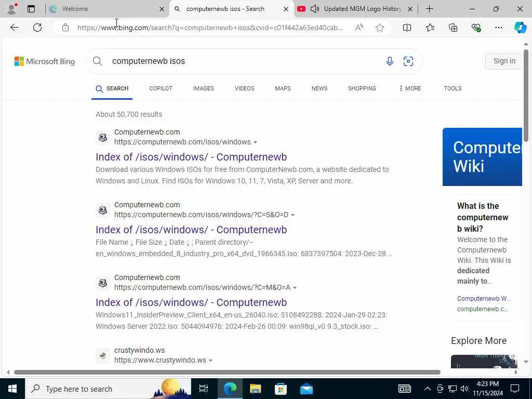
Task: Select the COPILOT search tab
Action: [x=161, y=88]
